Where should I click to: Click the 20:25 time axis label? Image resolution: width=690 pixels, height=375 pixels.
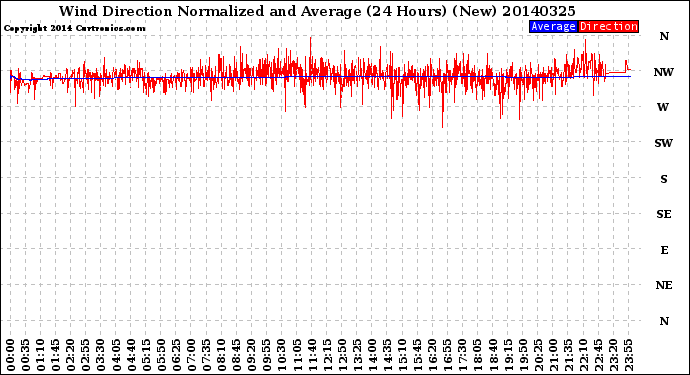(x=538, y=355)
